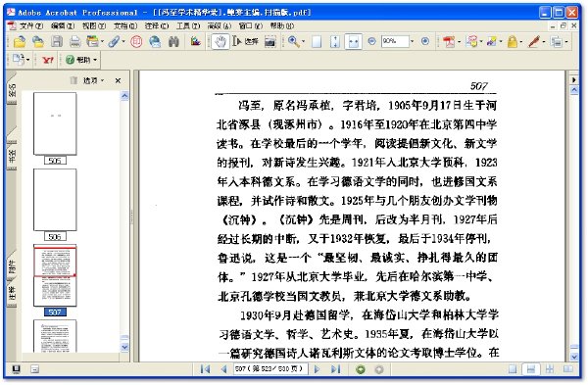This screenshot has width=588, height=385.
Task: Switch to the Comments (注释) side tab
Action: (12, 293)
